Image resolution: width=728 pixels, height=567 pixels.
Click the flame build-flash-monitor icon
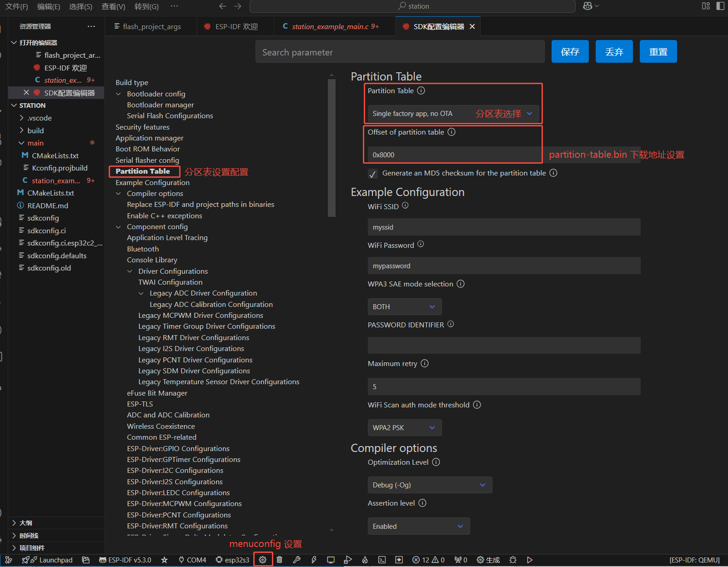tap(365, 560)
